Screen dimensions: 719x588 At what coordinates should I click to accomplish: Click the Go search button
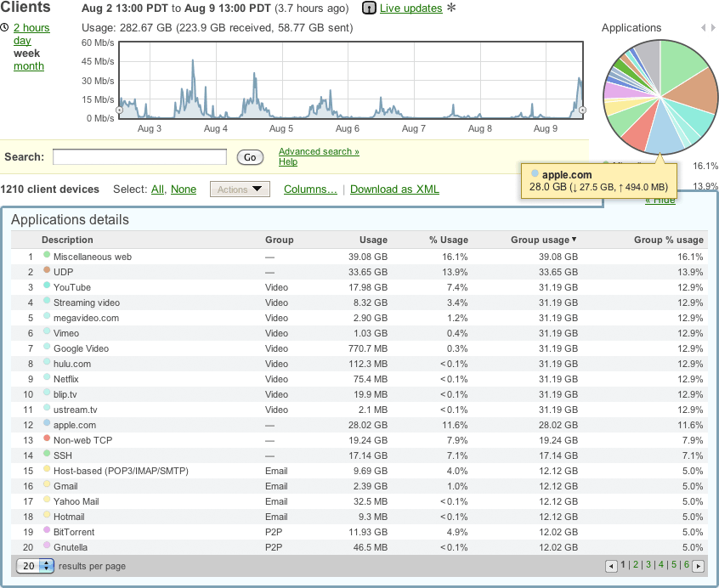250,157
